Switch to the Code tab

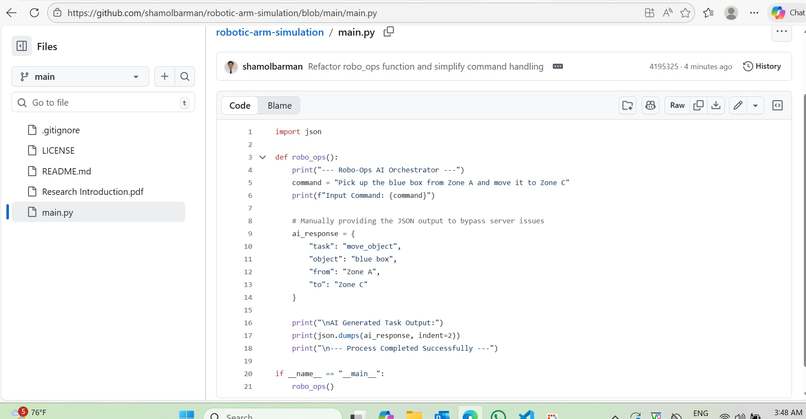(240, 105)
